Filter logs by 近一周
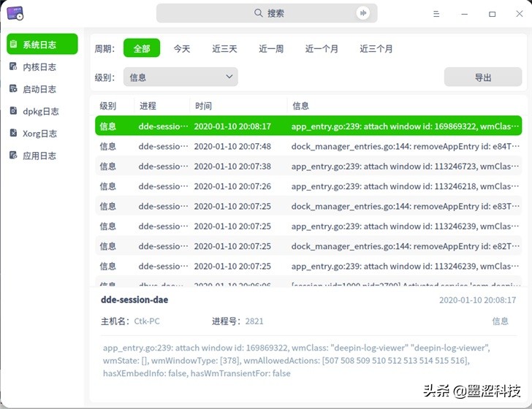This screenshot has width=532, height=409. (x=271, y=49)
